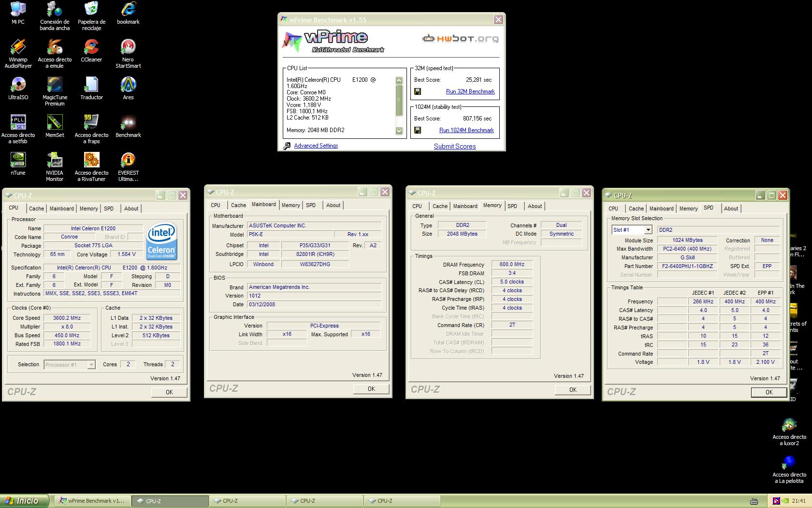Run the 32M Benchmark link

pyautogui.click(x=470, y=91)
